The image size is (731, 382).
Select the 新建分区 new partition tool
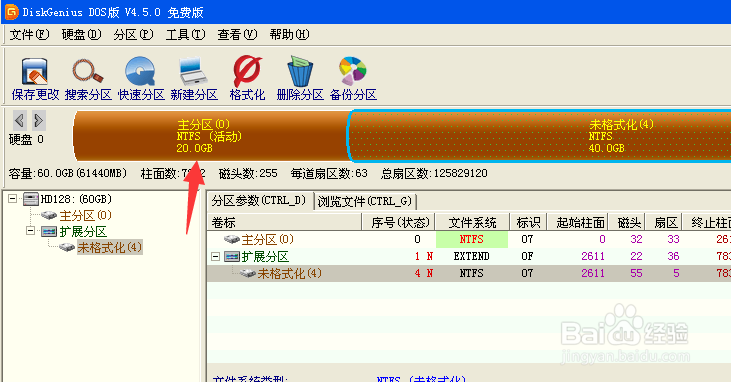[193, 72]
